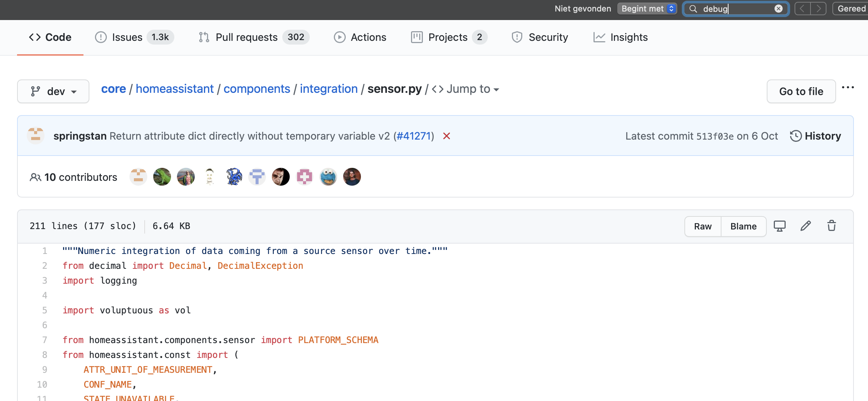Click springstan's contributor avatar
Screen dimensions: 868x401
(x=138, y=177)
